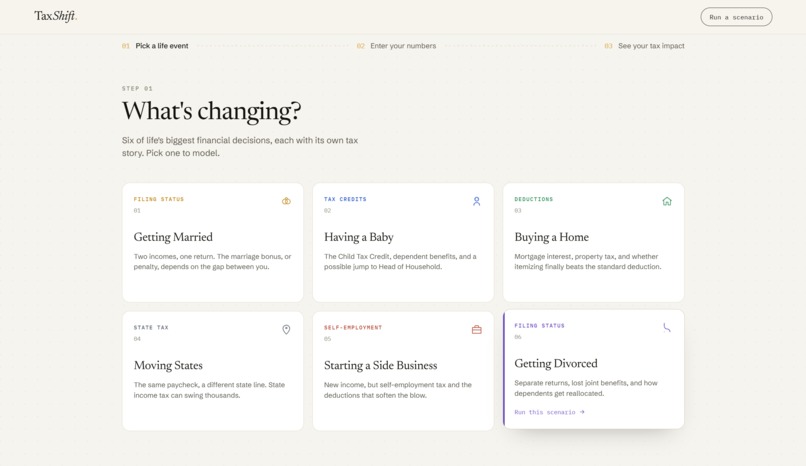Click the same paycheck description text
The image size is (806, 466).
209,390
